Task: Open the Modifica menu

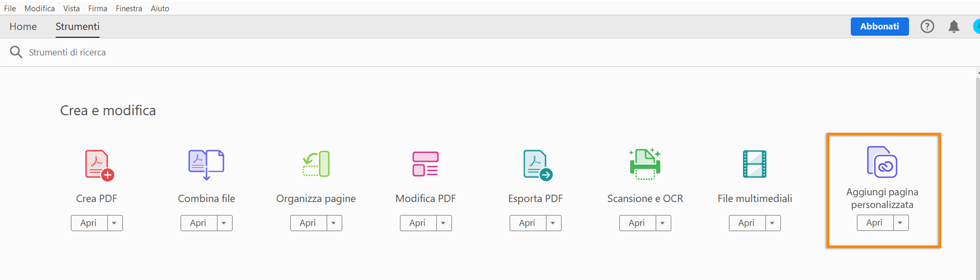Action: pyautogui.click(x=40, y=8)
